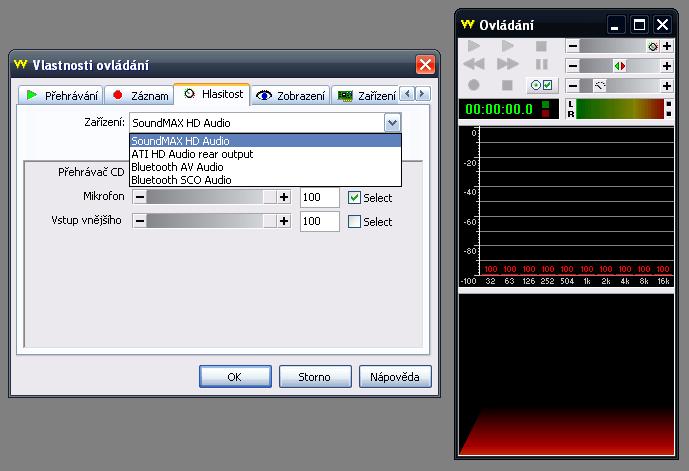Click the plus on the balance slider
The width and height of the screenshot is (689, 471).
tap(667, 66)
